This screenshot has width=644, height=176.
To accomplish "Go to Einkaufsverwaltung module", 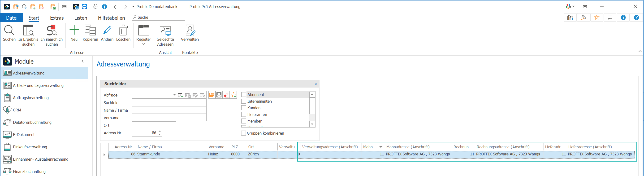I will pyautogui.click(x=44, y=147).
